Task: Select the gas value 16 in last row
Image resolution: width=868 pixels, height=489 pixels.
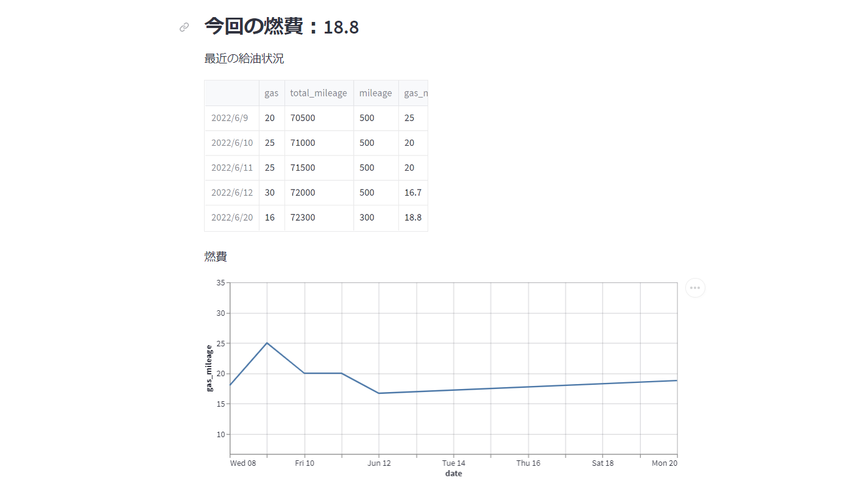Action: pos(269,217)
